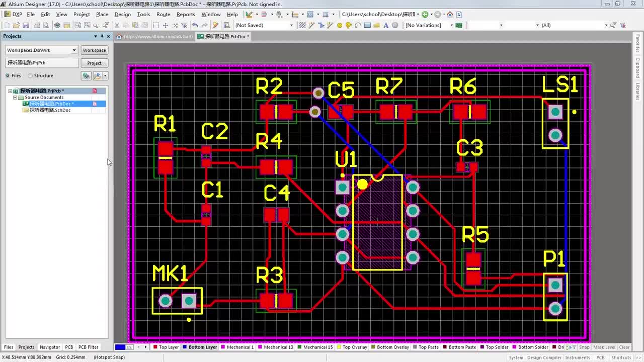Click the Grid settings icon
This screenshot has height=362, width=644.
click(326, 14)
